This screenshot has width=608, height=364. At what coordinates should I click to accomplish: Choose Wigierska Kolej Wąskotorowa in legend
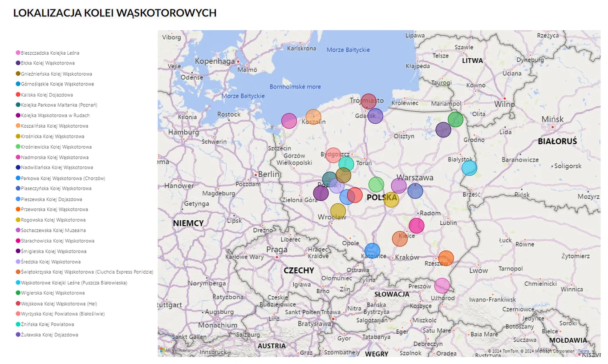(x=50, y=293)
